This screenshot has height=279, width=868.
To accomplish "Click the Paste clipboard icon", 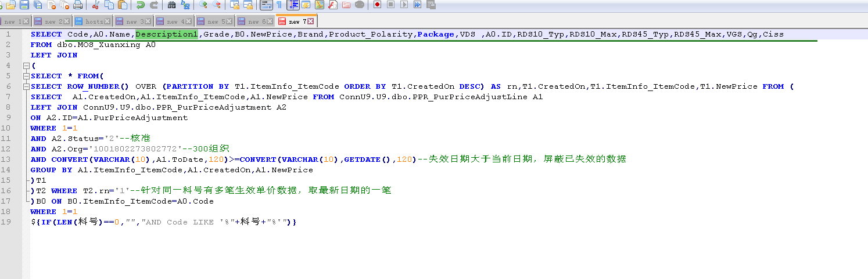I will pos(123,5).
